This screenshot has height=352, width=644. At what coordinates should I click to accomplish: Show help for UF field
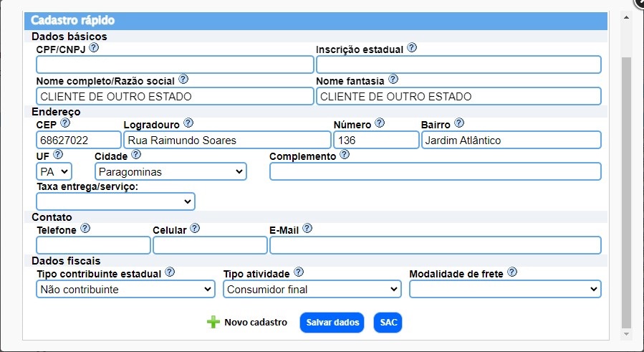[58, 154]
